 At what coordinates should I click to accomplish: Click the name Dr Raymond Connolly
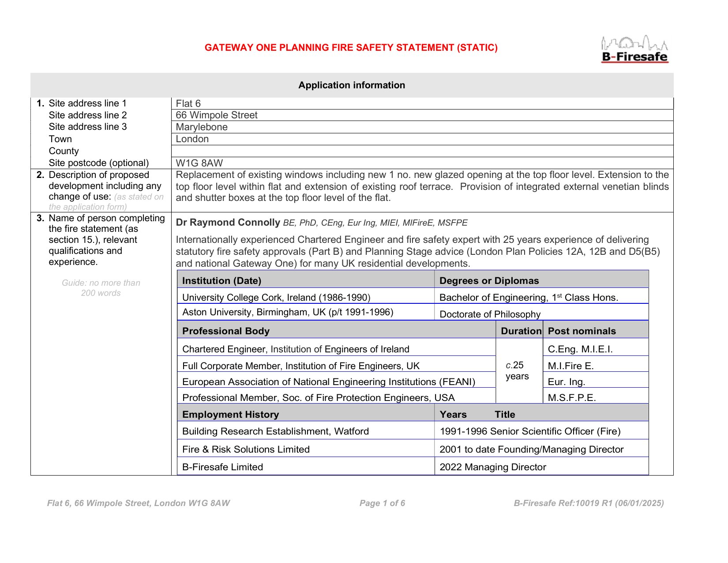(228, 223)
